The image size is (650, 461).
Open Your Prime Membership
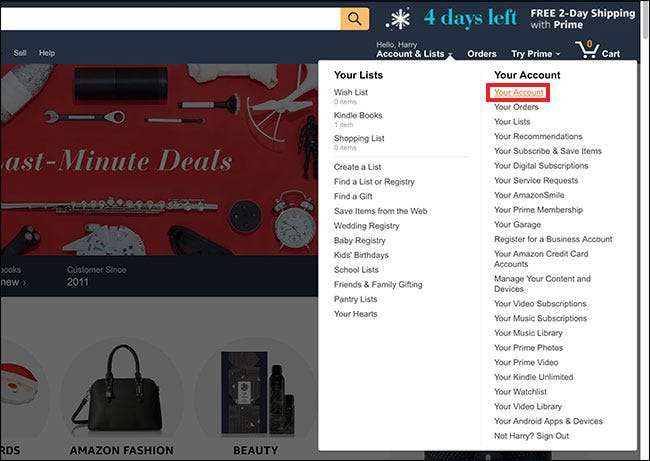[538, 210]
